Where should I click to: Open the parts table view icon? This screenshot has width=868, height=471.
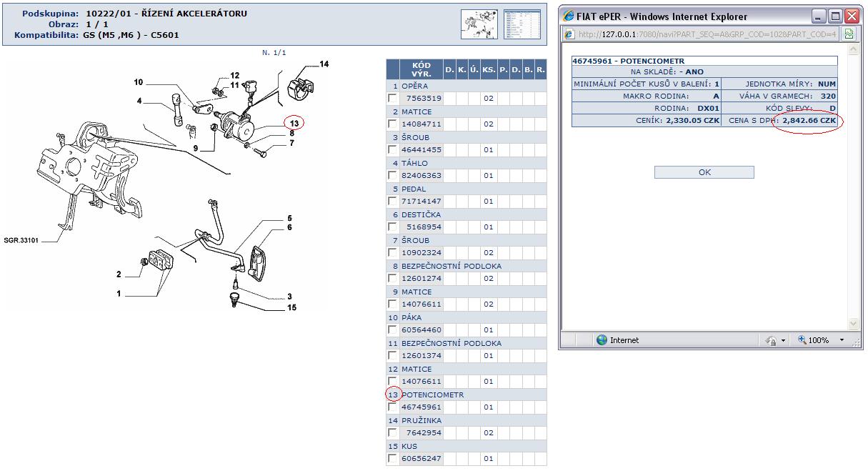point(522,24)
